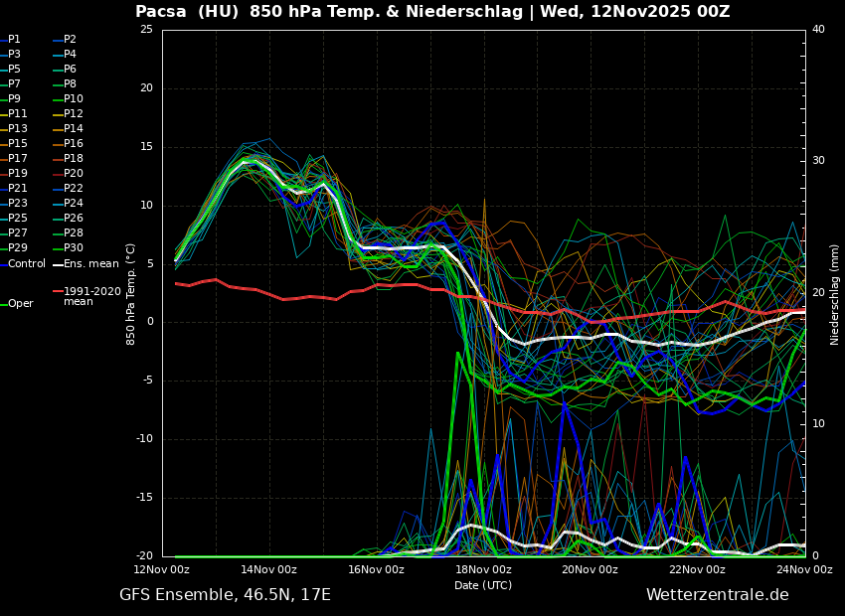Click the chart title starting with Pacsa (HU)

tap(432, 12)
